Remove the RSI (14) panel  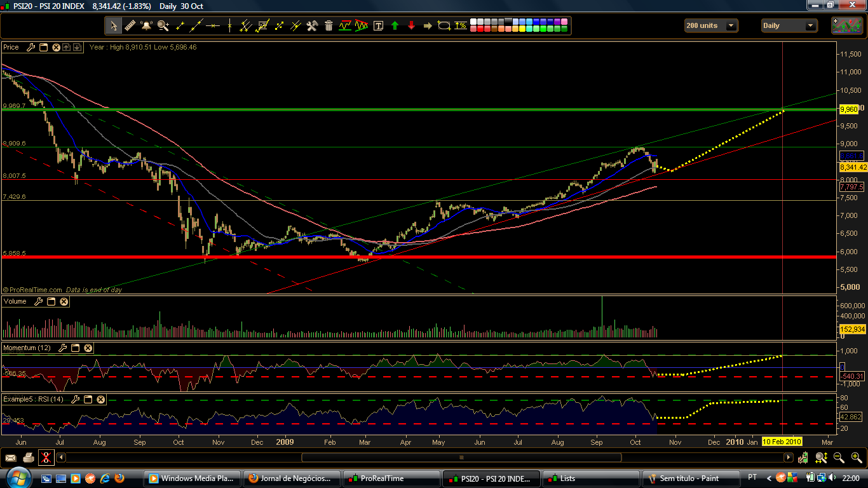101,399
